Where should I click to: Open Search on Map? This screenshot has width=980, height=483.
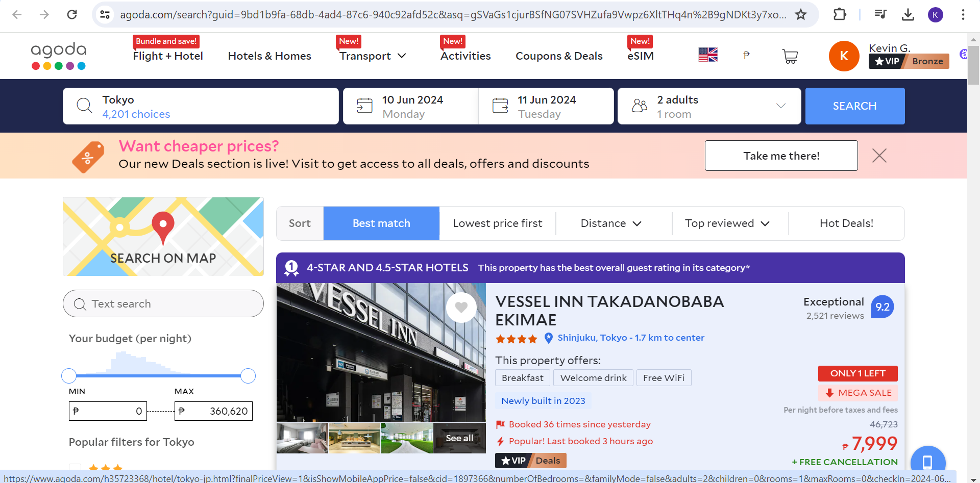(163, 237)
